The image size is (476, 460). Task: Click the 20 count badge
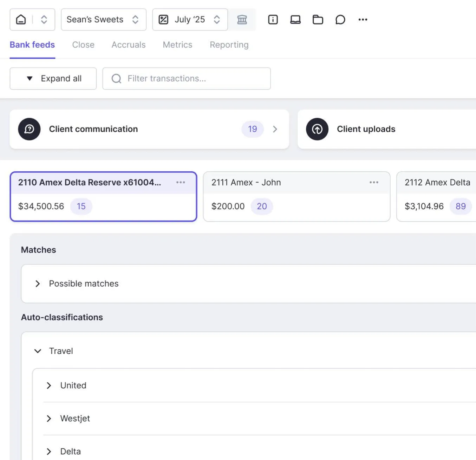pyautogui.click(x=262, y=206)
